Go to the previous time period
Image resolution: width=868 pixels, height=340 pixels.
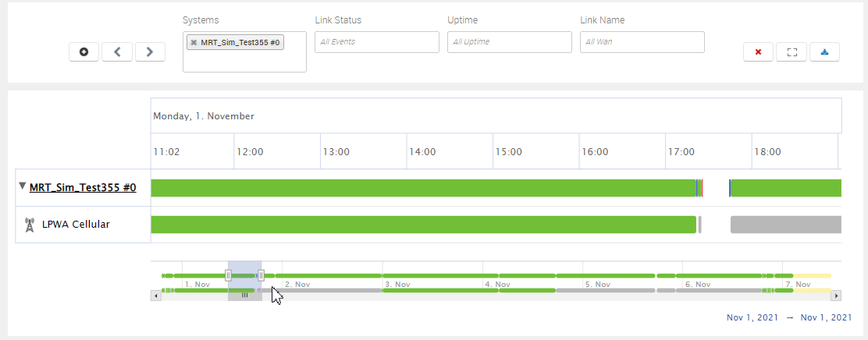(x=117, y=52)
